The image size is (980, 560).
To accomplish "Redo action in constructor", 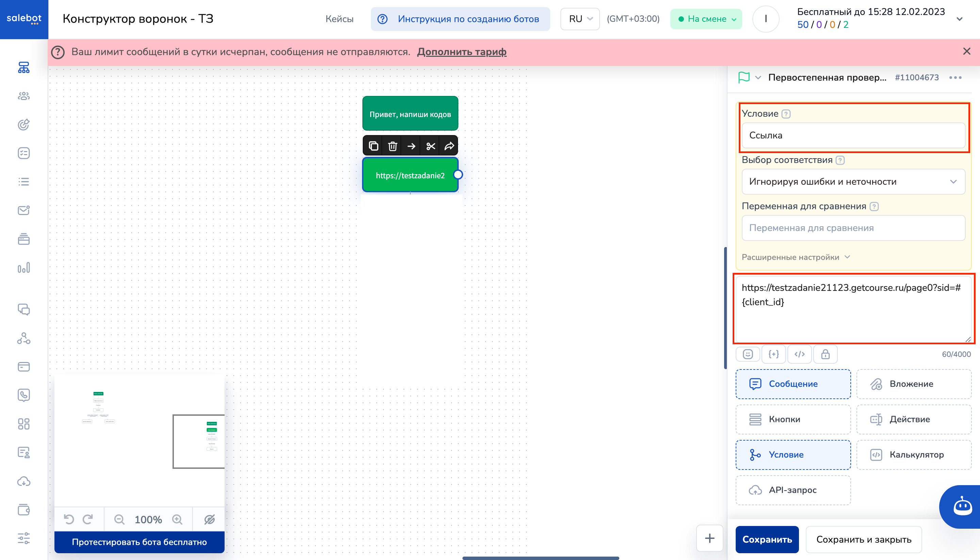I will click(x=88, y=520).
